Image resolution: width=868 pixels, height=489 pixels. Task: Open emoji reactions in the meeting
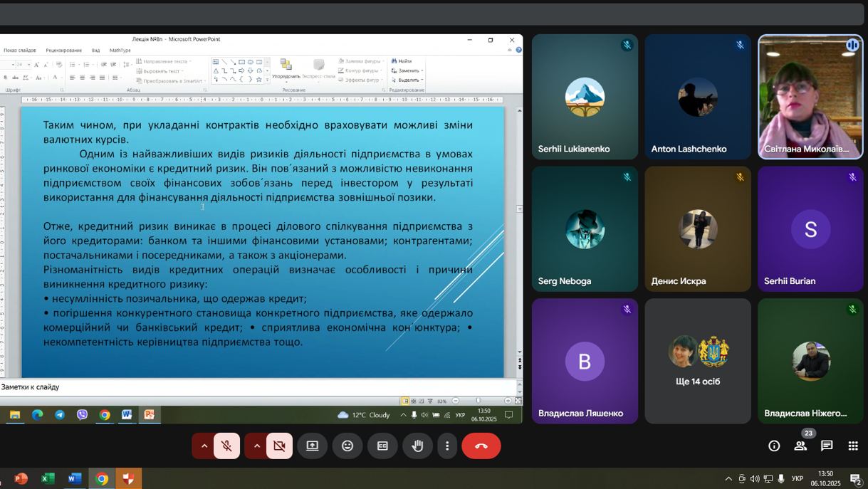[x=347, y=446]
